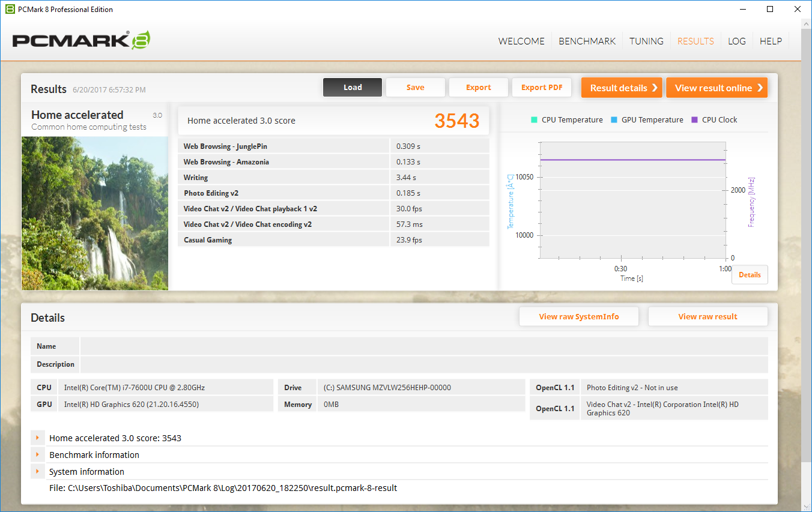View result online
Viewport: 812px width, 512px height.
click(717, 88)
